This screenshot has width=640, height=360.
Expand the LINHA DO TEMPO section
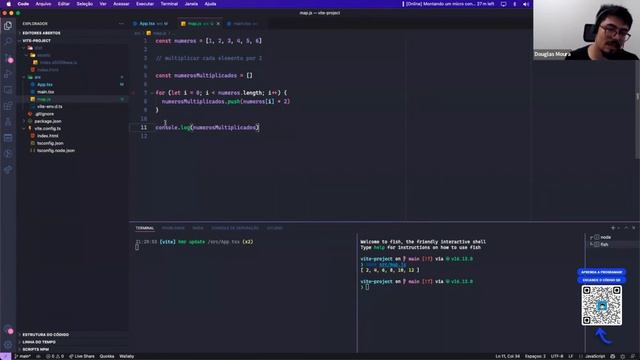[x=39, y=342]
